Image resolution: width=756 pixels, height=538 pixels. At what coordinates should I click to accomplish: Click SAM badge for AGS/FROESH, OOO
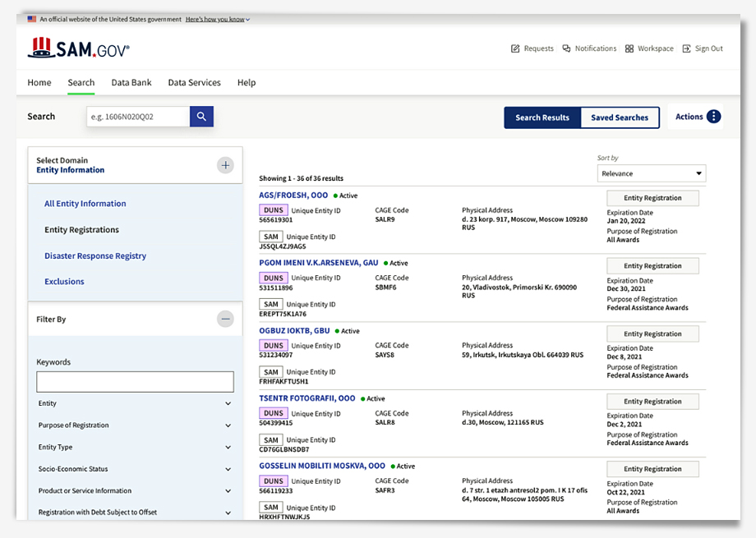coord(271,237)
